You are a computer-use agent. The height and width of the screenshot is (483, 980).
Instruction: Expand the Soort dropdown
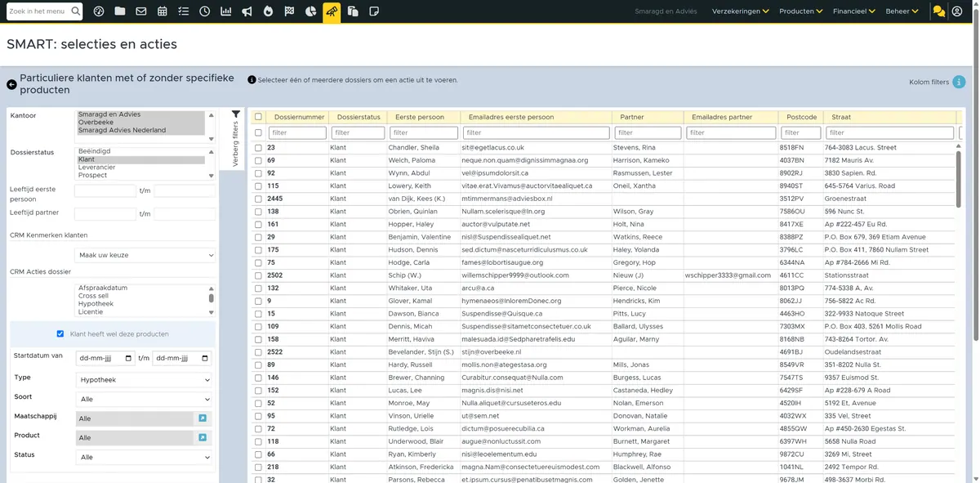pyautogui.click(x=143, y=400)
